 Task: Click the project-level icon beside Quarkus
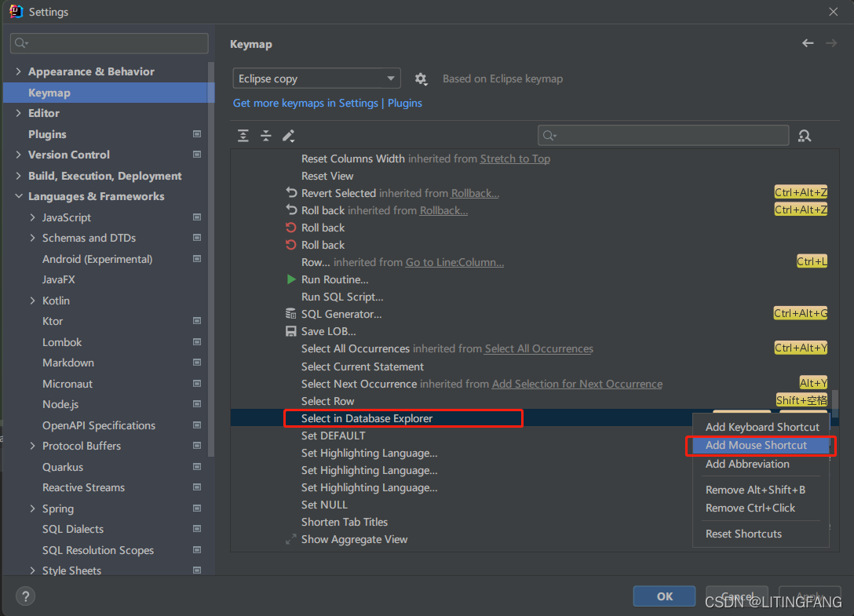[x=197, y=467]
